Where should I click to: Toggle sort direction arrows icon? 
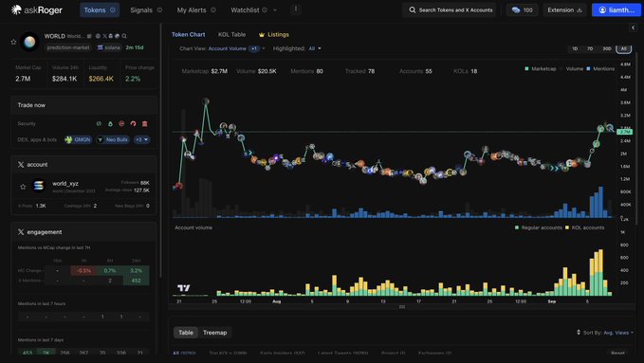579,333
